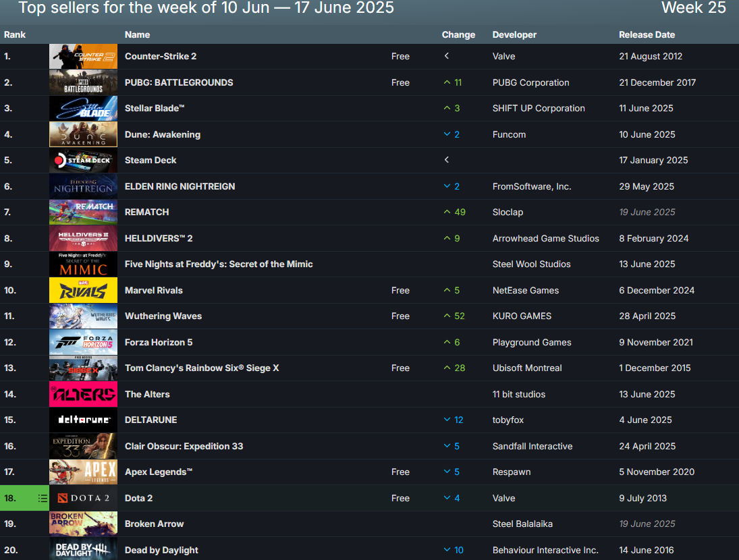Click the Dota 2 logo thumbnail
This screenshot has height=560, width=739.
83,498
